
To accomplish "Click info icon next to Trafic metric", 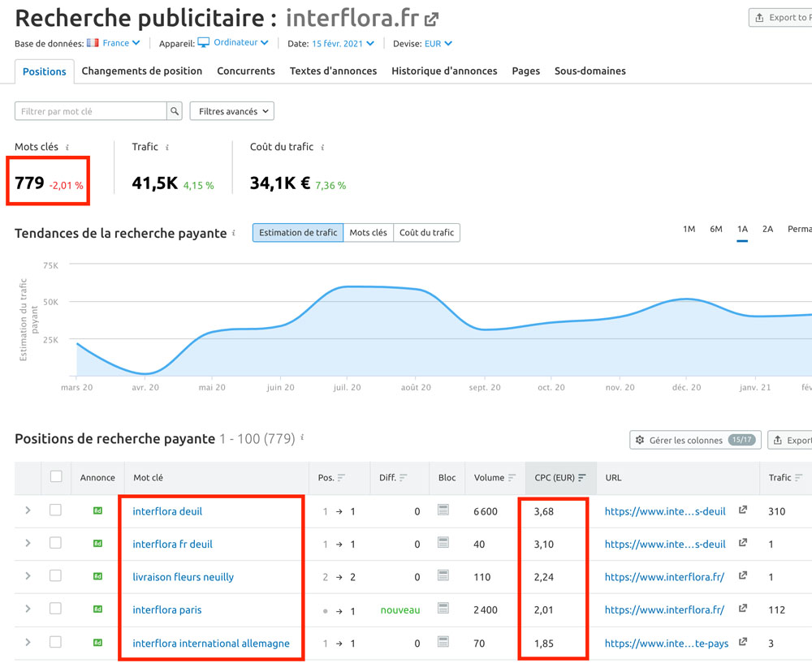I will pyautogui.click(x=167, y=148).
